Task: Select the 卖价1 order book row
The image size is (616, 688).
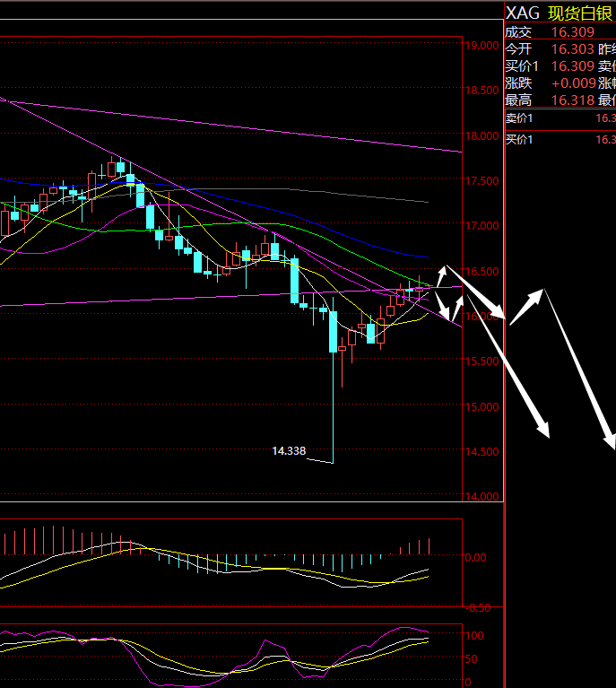Action: coord(560,118)
